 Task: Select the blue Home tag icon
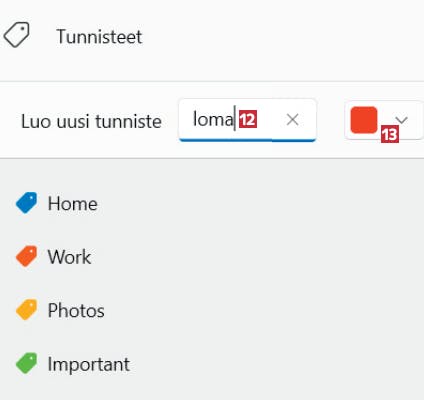coord(27,203)
